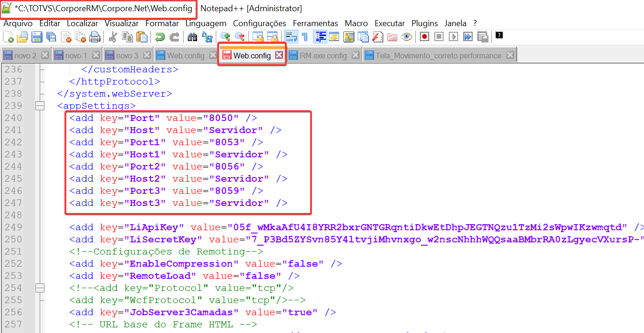
Task: Create a new document with the New icon
Action: (8, 36)
